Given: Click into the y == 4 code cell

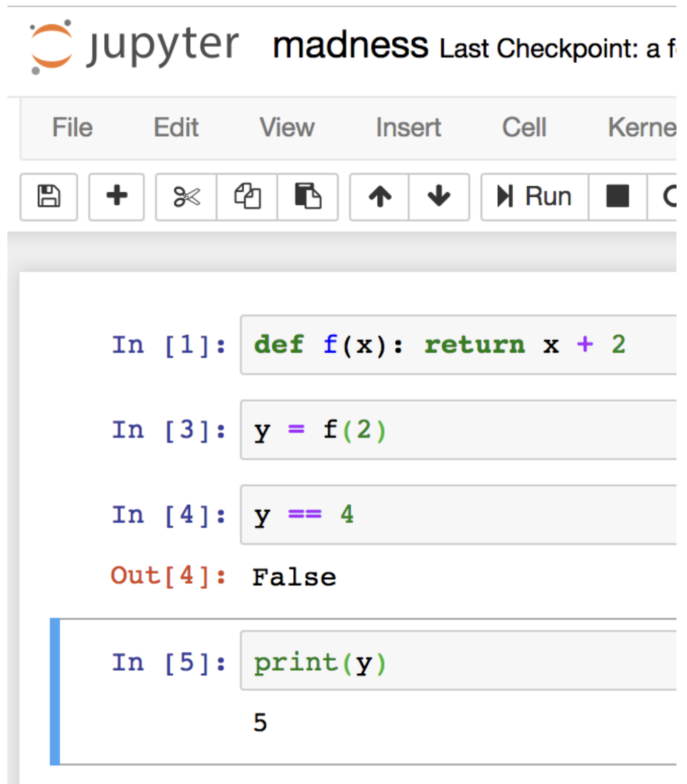Looking at the screenshot, I should point(458,514).
